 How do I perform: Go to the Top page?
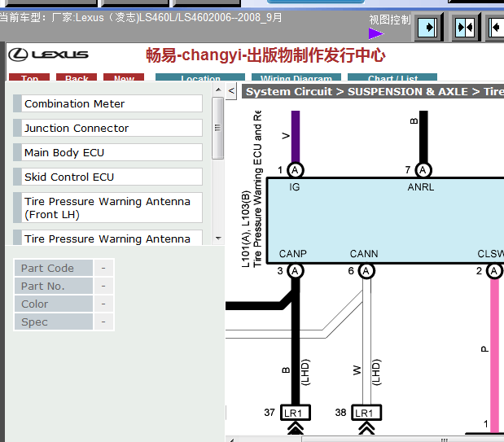pyautogui.click(x=29, y=77)
